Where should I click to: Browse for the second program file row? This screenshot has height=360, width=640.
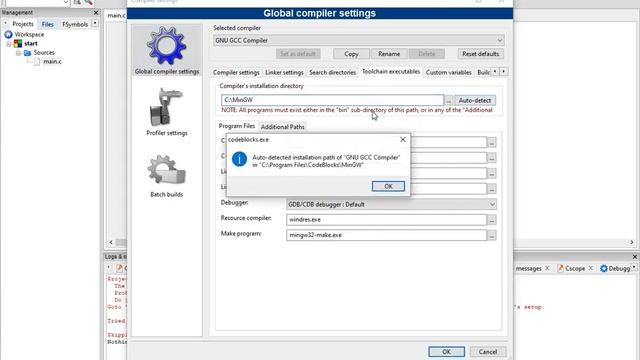491,158
